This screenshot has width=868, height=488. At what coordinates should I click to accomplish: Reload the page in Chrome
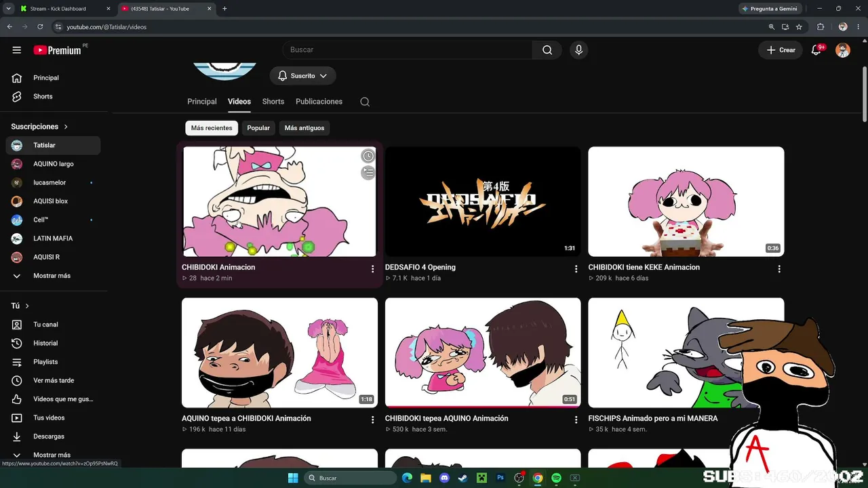(40, 27)
